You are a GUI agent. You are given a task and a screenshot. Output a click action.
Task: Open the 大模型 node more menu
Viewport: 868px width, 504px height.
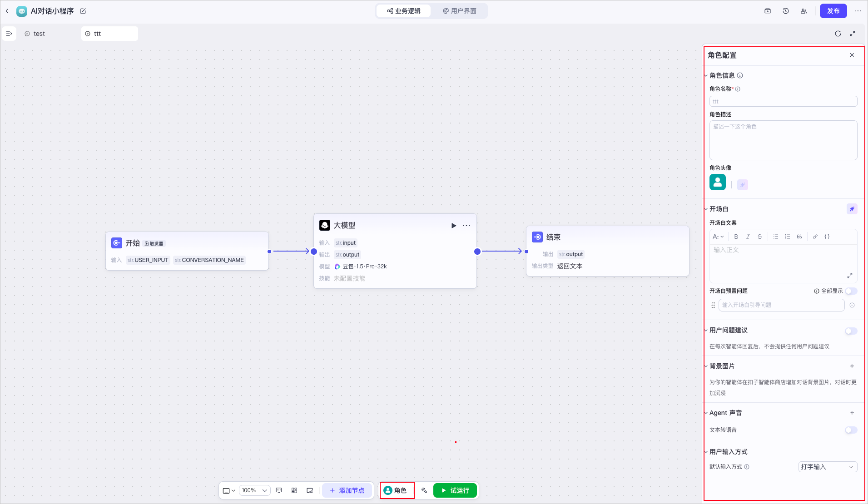(x=466, y=226)
